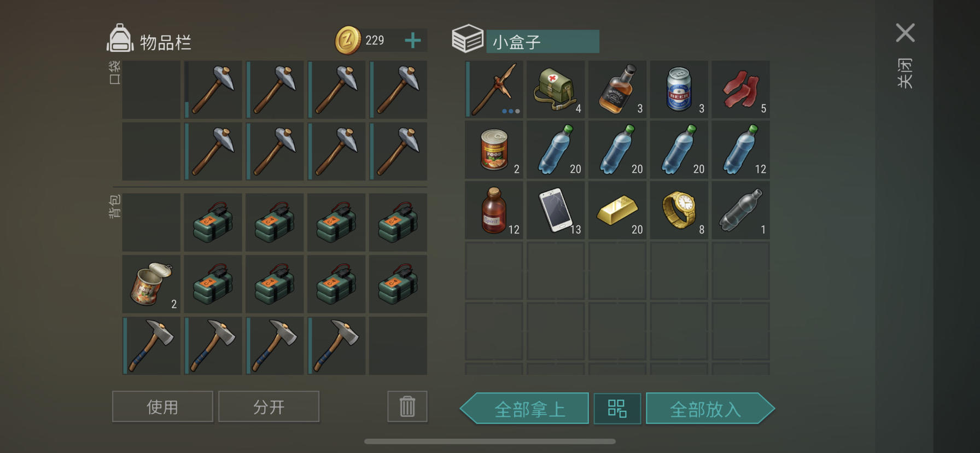This screenshot has width=980, height=453.
Task: Select the whiskey bottle item
Action: [617, 89]
